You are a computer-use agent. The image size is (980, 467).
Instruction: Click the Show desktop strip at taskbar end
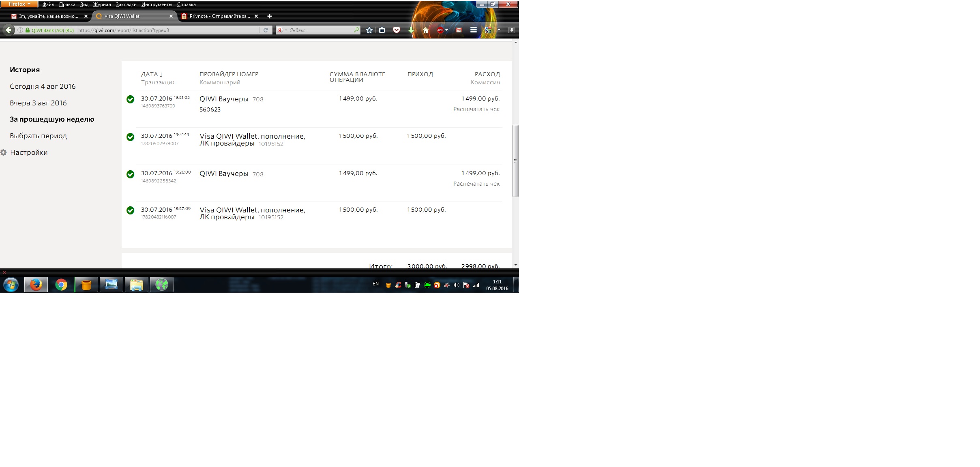point(516,285)
